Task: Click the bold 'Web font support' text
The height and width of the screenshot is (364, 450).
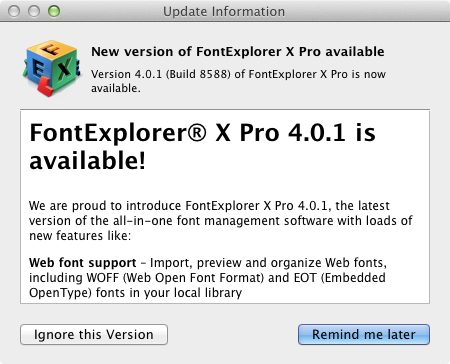Action: [x=83, y=263]
